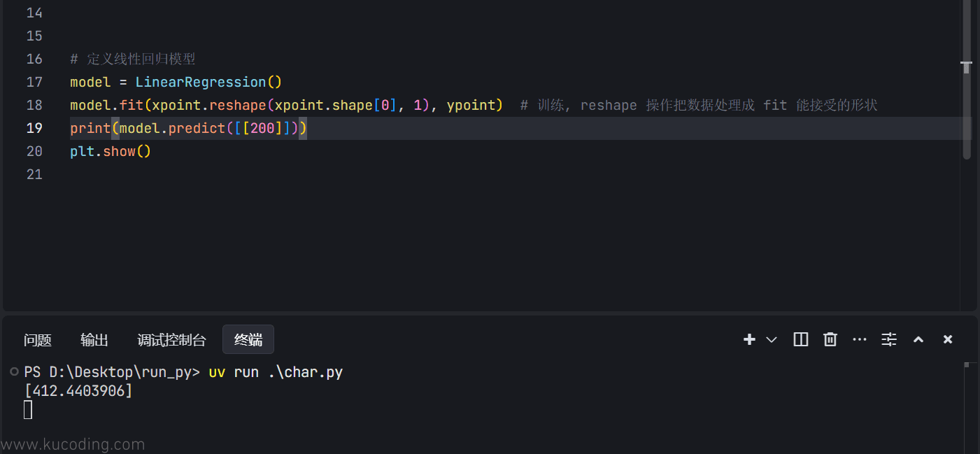Open the 调试控制台 tab
This screenshot has width=980, height=454.
(x=172, y=340)
